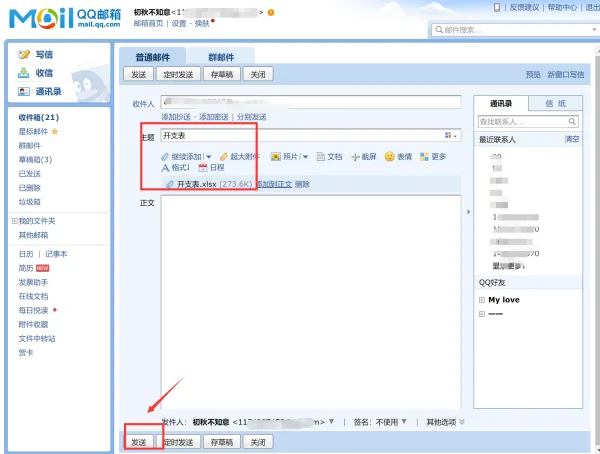
Task: Open 已发送 sent folder
Action: (29, 174)
